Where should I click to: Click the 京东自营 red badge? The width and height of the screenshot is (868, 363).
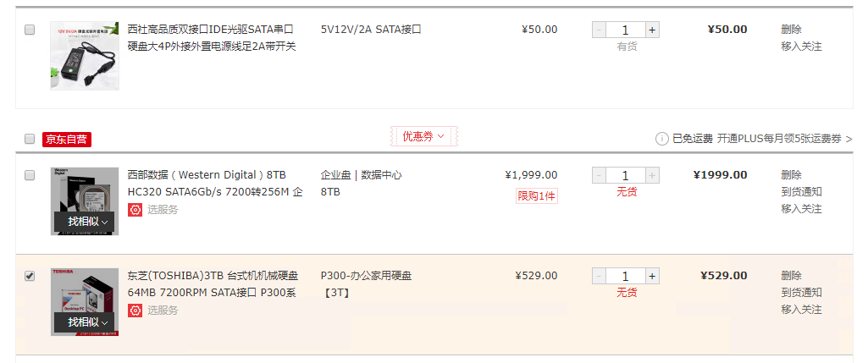tap(66, 139)
